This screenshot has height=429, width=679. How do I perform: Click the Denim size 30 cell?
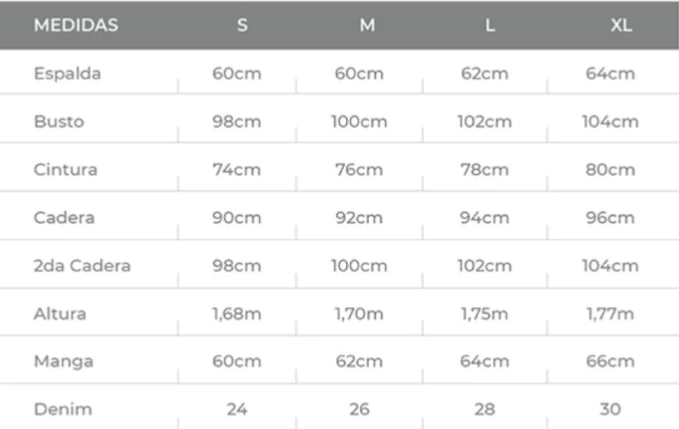610,409
